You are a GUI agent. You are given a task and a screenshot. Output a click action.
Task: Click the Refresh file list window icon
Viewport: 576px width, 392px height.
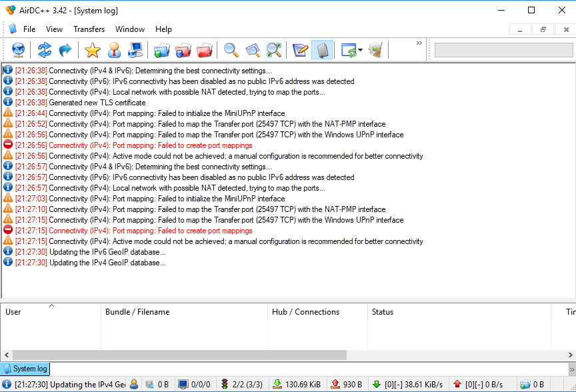click(x=348, y=49)
